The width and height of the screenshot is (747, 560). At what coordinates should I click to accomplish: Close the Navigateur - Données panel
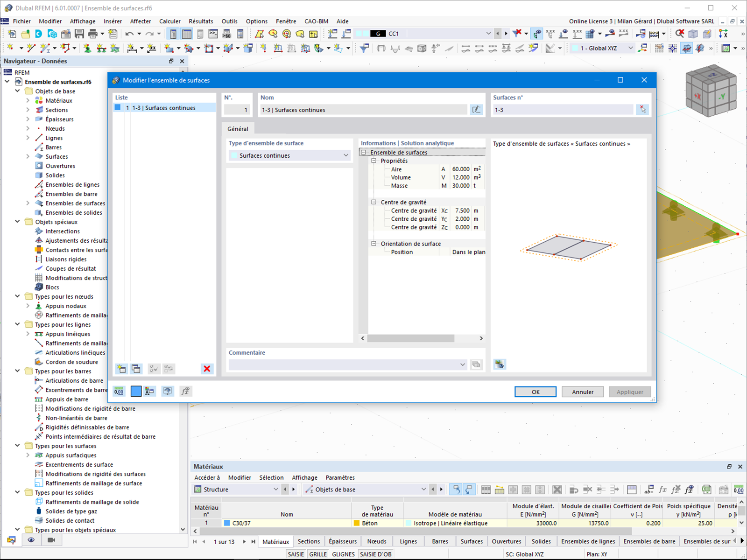pyautogui.click(x=182, y=61)
